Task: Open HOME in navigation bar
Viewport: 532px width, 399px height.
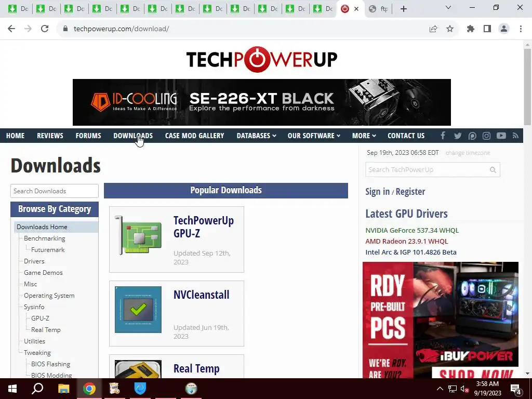Action: coord(15,136)
